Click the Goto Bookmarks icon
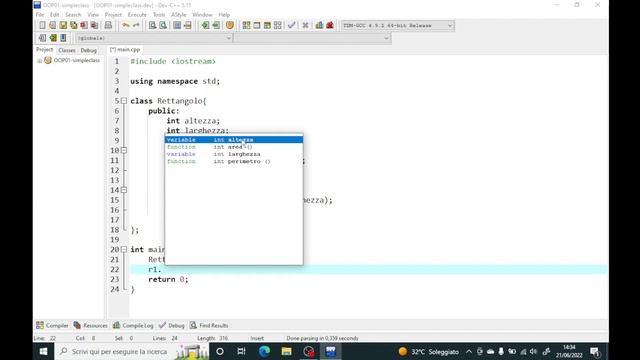 click(x=63, y=38)
